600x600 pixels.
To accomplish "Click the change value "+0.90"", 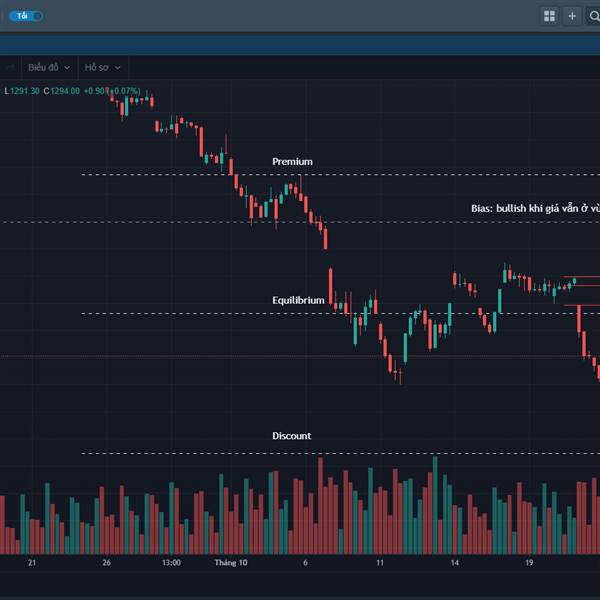I will pyautogui.click(x=94, y=91).
